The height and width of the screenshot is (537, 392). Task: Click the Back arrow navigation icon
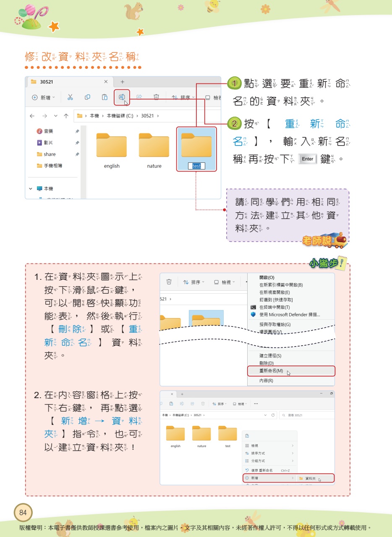click(32, 116)
